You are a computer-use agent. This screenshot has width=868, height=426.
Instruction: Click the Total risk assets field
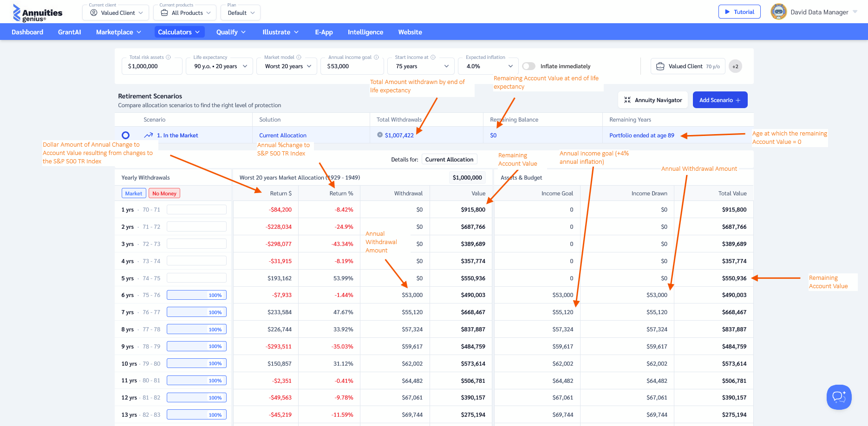point(152,66)
